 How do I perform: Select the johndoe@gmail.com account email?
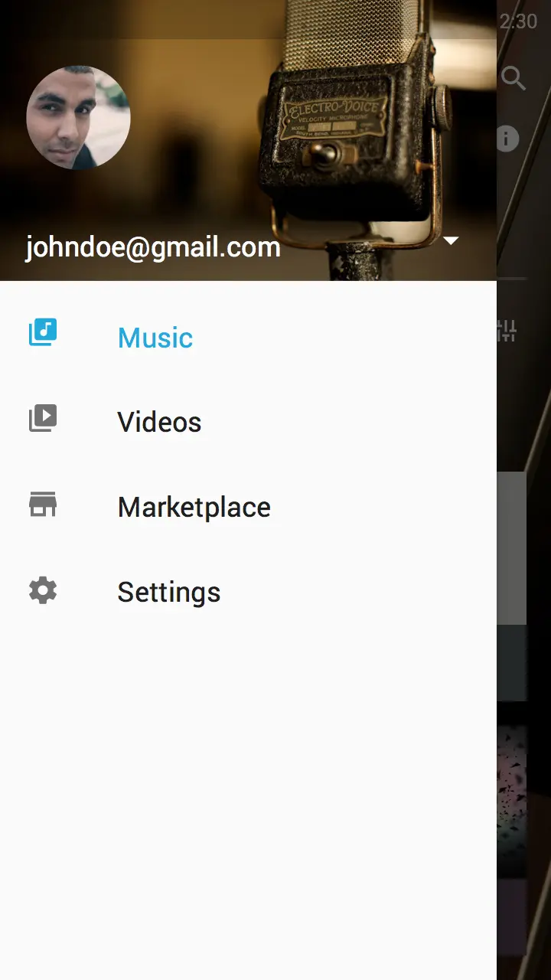153,247
